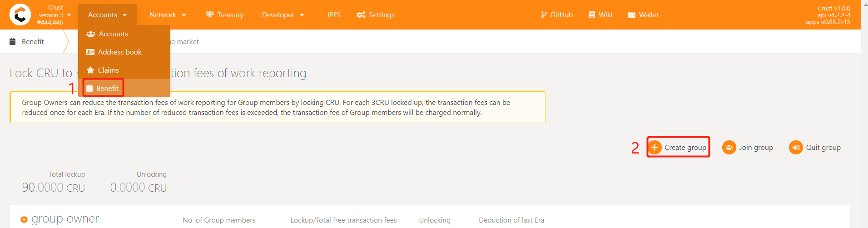Click the Create group button
Image resolution: width=868 pixels, height=228 pixels.
[678, 148]
